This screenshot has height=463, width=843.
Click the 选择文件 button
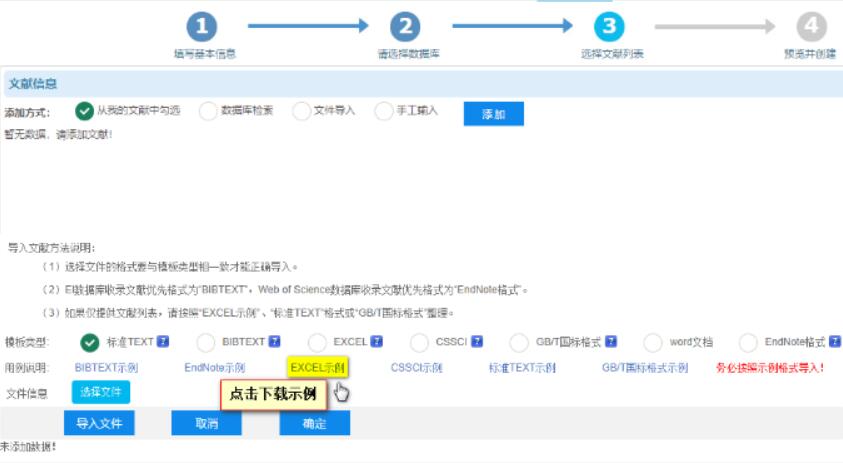[100, 392]
